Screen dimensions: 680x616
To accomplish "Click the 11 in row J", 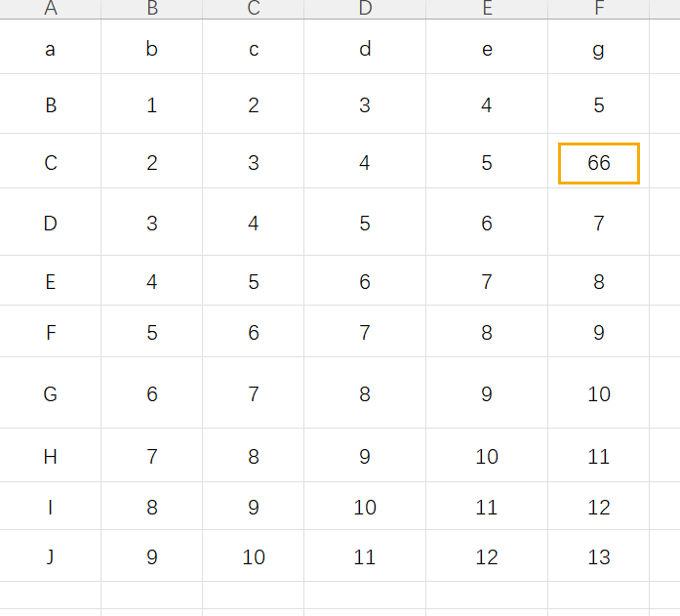I will click(365, 556).
